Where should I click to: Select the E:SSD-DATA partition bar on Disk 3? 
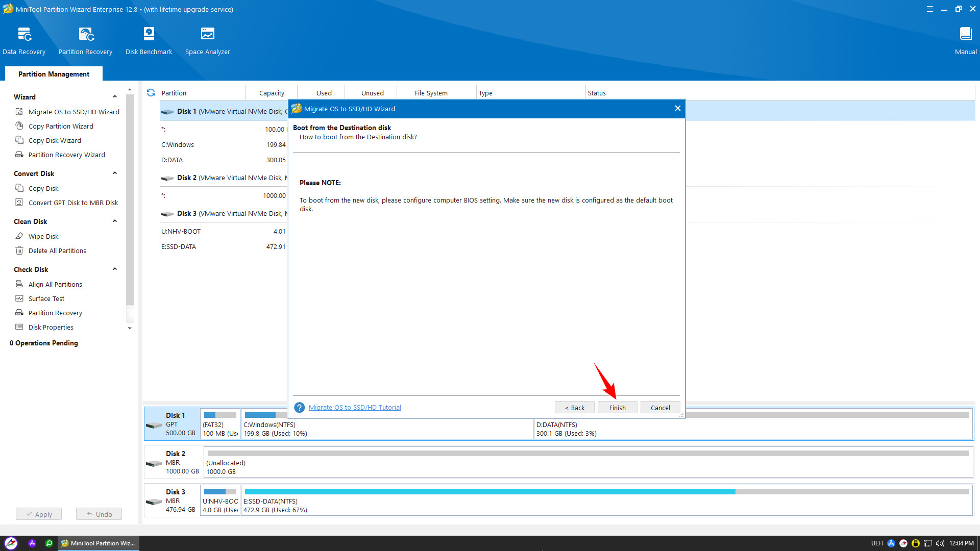pos(606,500)
